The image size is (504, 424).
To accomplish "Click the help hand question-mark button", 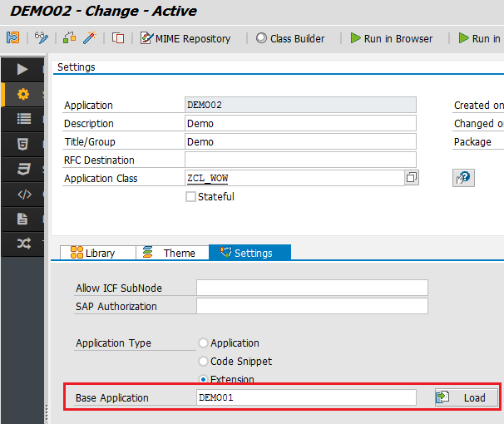I will click(x=463, y=178).
